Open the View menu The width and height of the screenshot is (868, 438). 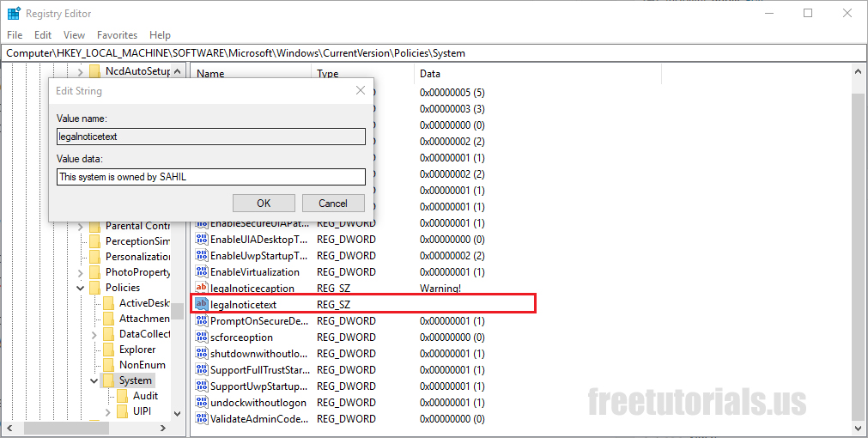[x=74, y=35]
